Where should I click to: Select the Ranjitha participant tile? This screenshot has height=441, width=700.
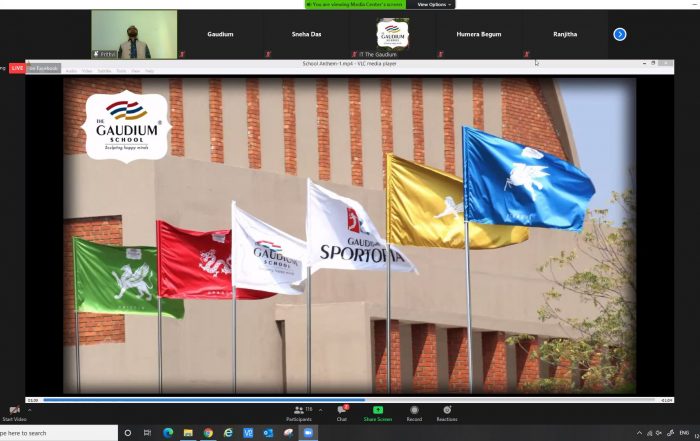(x=565, y=34)
